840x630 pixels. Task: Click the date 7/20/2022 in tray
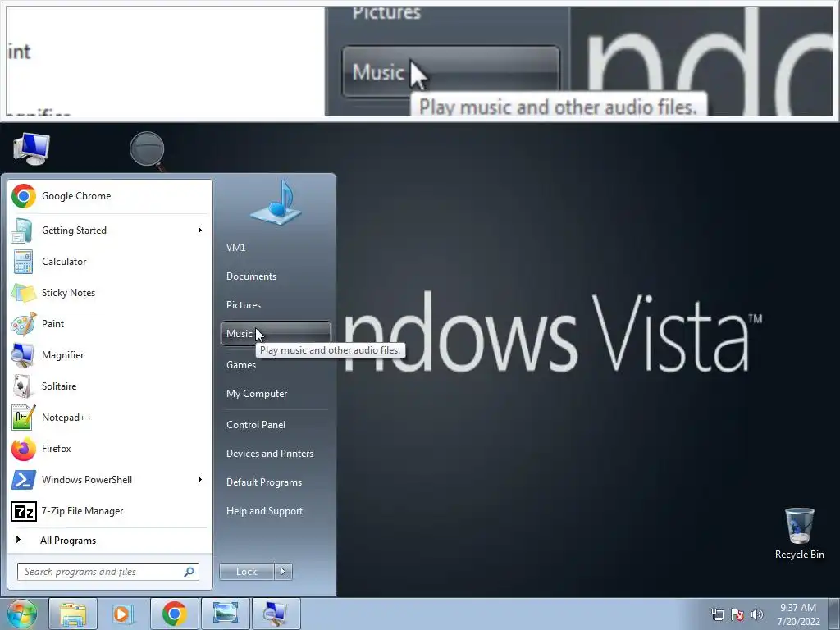[x=799, y=622]
